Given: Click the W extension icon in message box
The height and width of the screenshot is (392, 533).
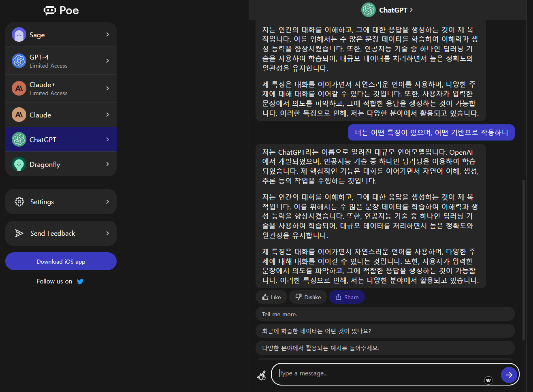Looking at the screenshot, I should [488, 380].
